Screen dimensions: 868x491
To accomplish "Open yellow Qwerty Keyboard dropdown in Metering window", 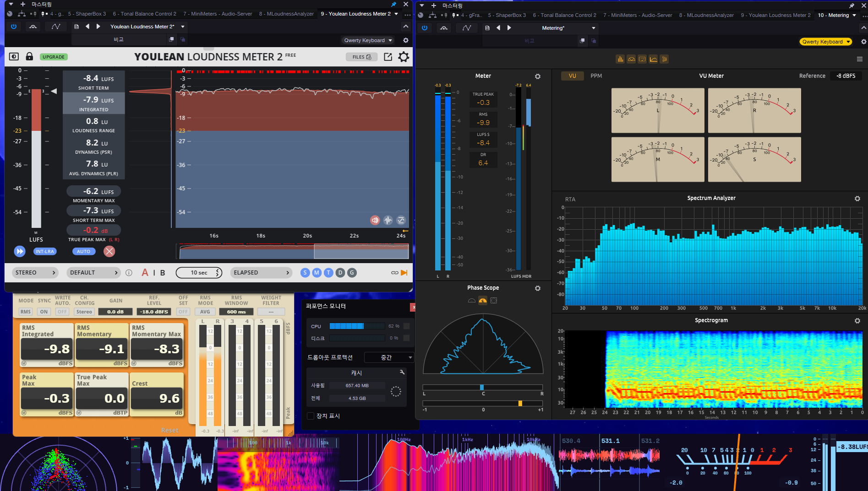I will point(826,42).
